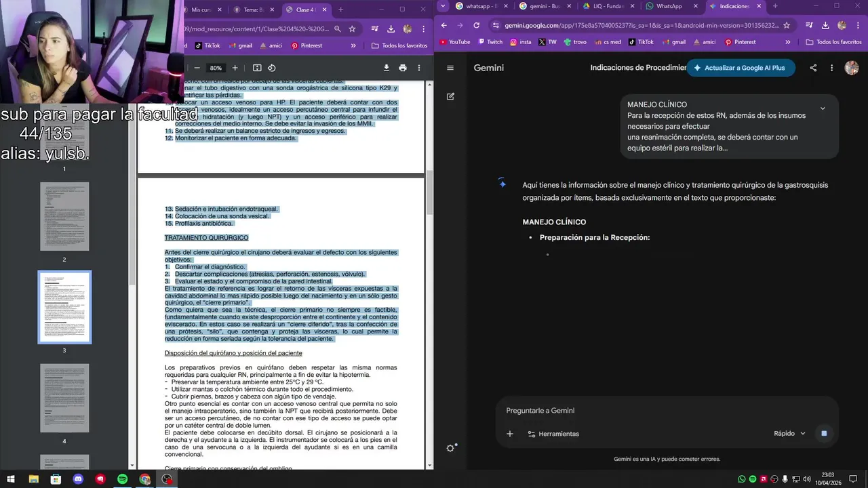Fit the PDF page to width
The height and width of the screenshot is (488, 868).
[257, 68]
